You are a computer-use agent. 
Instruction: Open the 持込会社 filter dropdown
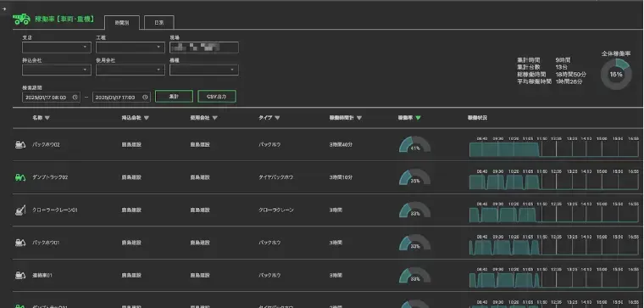(x=57, y=70)
